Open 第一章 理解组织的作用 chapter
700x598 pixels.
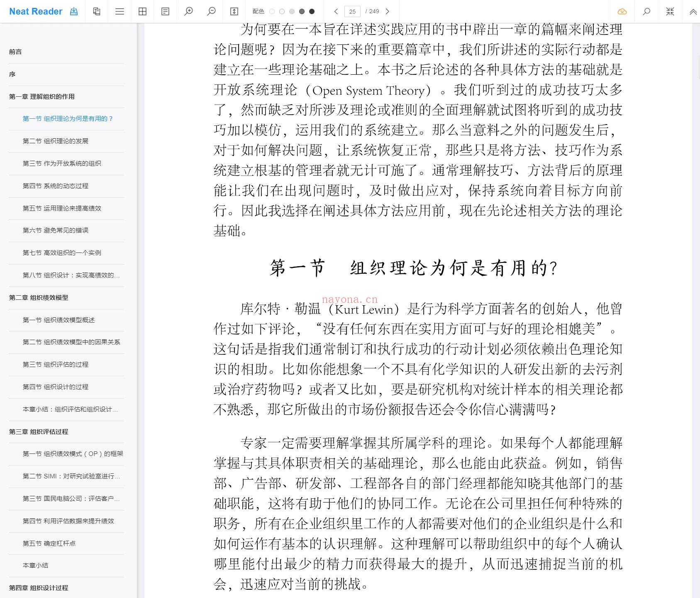42,97
